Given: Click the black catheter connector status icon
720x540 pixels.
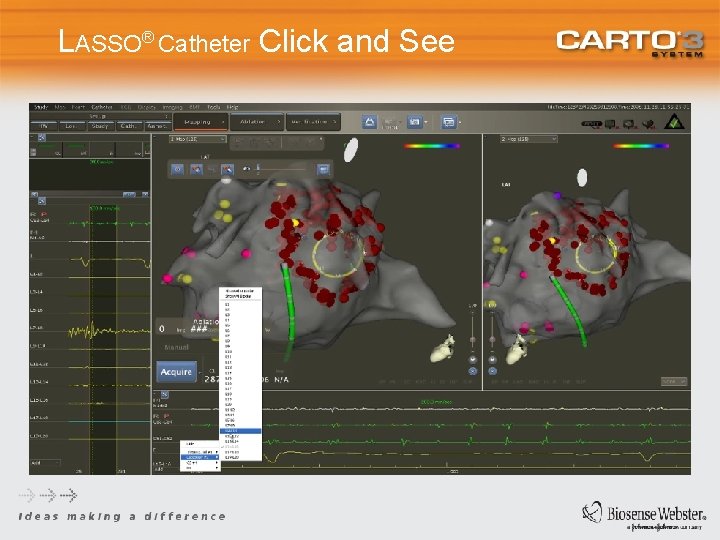Looking at the screenshot, I should [591, 124].
